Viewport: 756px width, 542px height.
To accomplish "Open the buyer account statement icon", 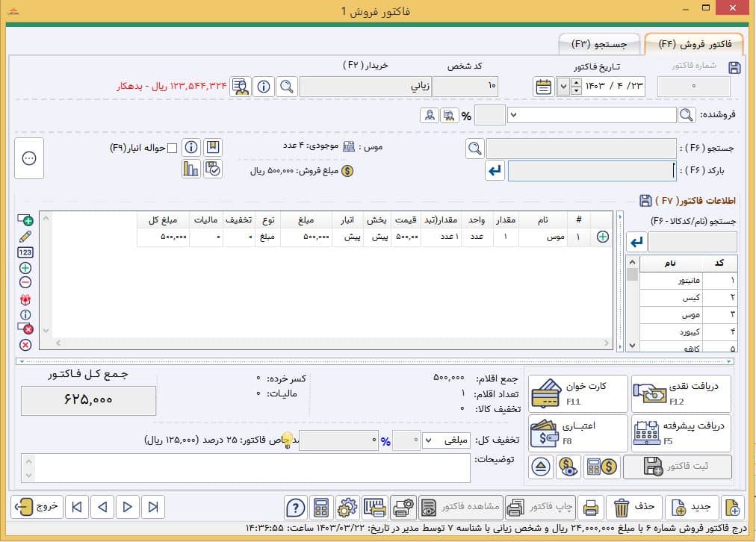I will (x=240, y=87).
